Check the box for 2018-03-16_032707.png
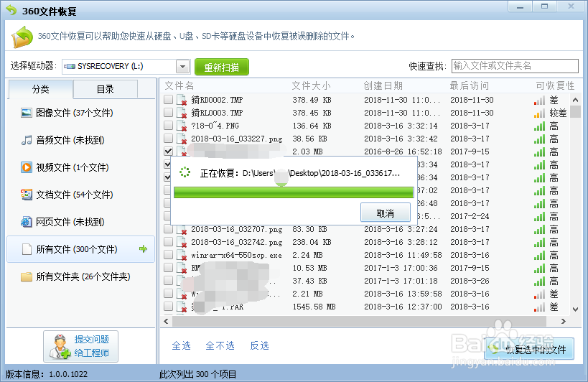The height and width of the screenshot is (382, 588). coord(169,228)
